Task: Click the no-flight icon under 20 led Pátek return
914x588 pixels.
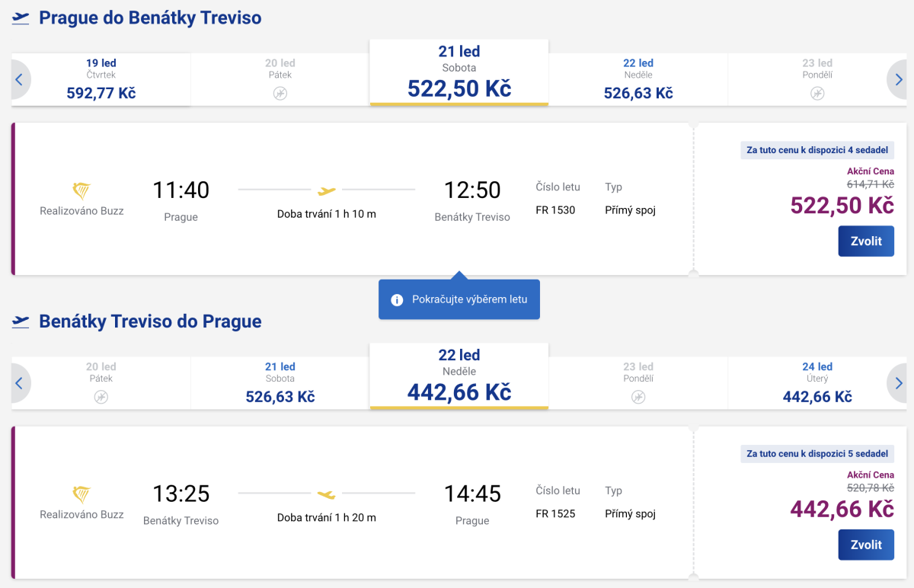Action: point(101,397)
